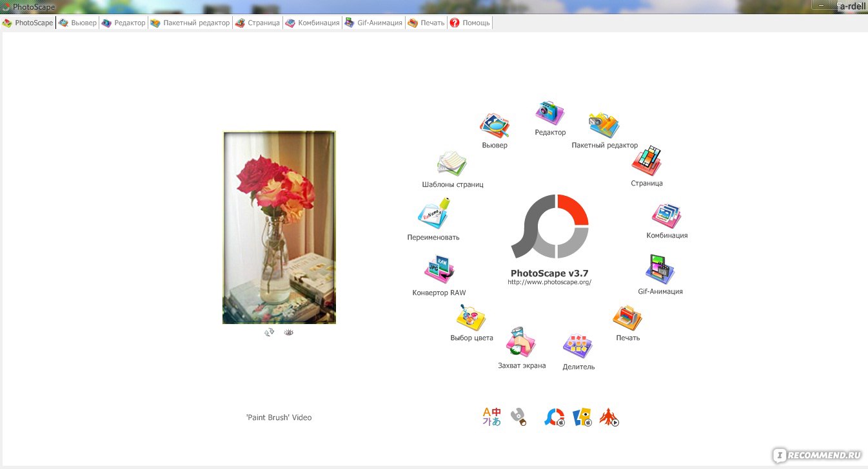Launch the Переименовать rename tool
The image size is (868, 469).
433,215
